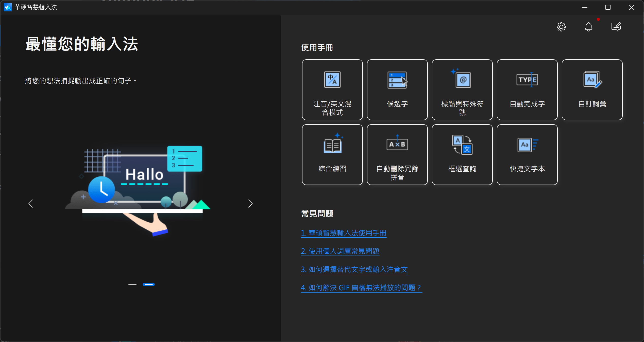This screenshot has width=644, height=342.
Task: Open 華碩智慧輸入法使用手冊 link
Action: (343, 233)
